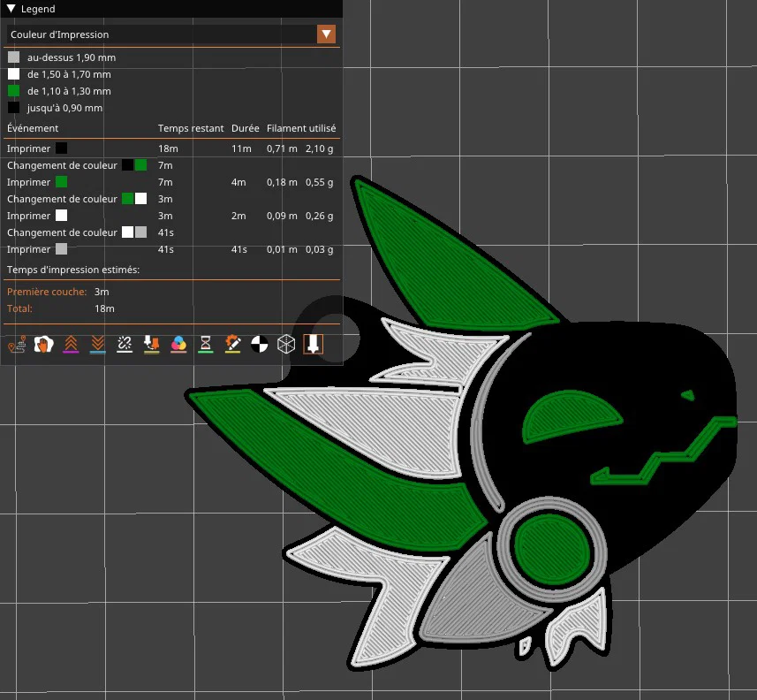Viewport: 757px width, 700px height.
Task: Toggle Wipe visibility hand icon
Action: pyautogui.click(x=44, y=345)
